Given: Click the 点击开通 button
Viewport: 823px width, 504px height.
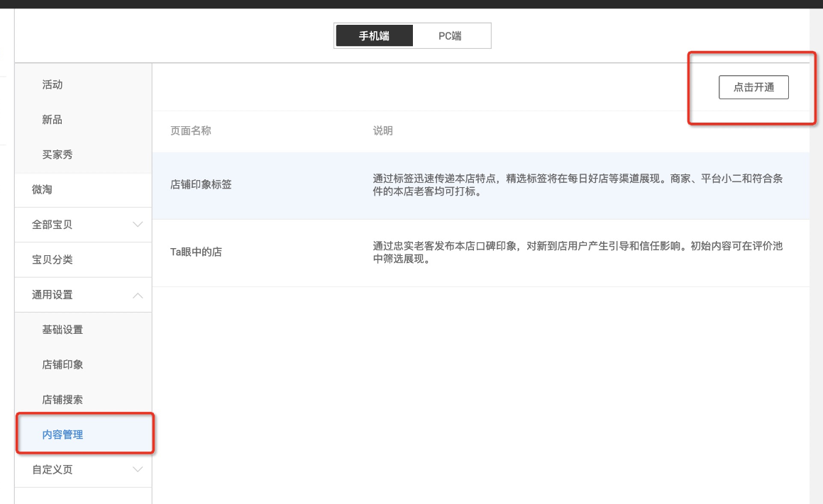Looking at the screenshot, I should (x=753, y=87).
